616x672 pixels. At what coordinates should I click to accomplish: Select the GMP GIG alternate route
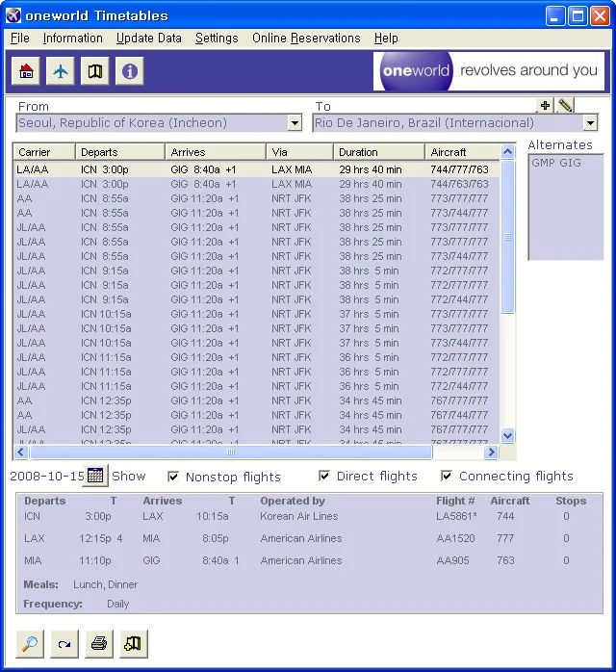coord(556,163)
